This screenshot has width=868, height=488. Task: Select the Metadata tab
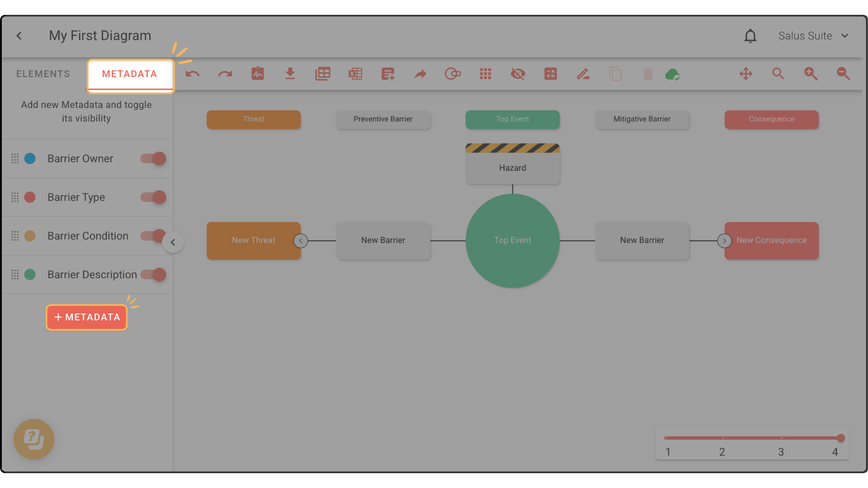point(130,74)
